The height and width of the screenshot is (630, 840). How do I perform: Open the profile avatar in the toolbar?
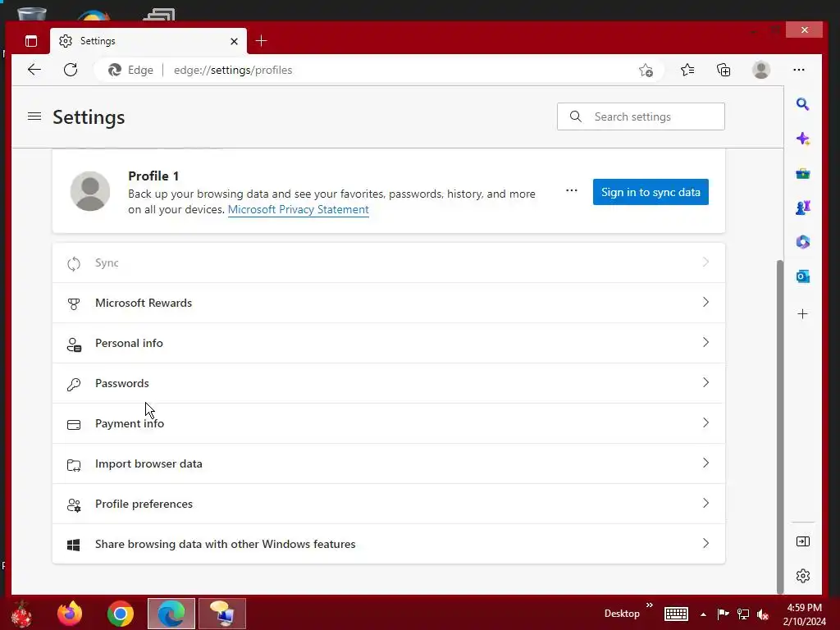pyautogui.click(x=760, y=70)
